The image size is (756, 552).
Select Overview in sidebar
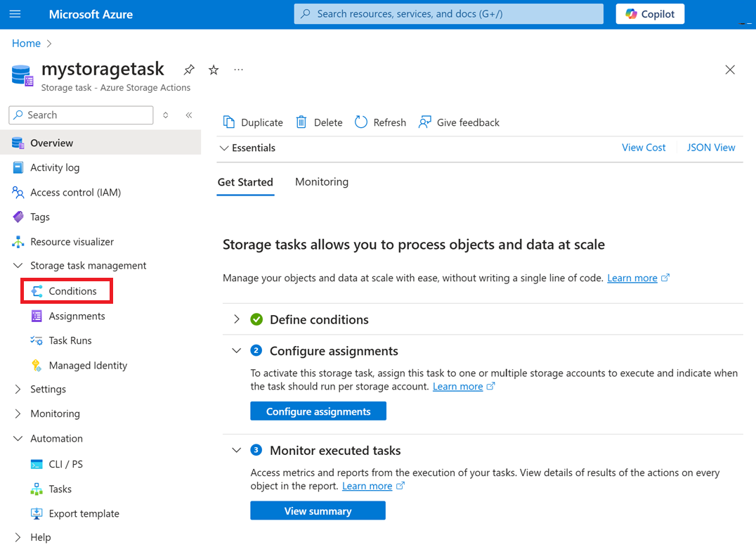click(100, 143)
